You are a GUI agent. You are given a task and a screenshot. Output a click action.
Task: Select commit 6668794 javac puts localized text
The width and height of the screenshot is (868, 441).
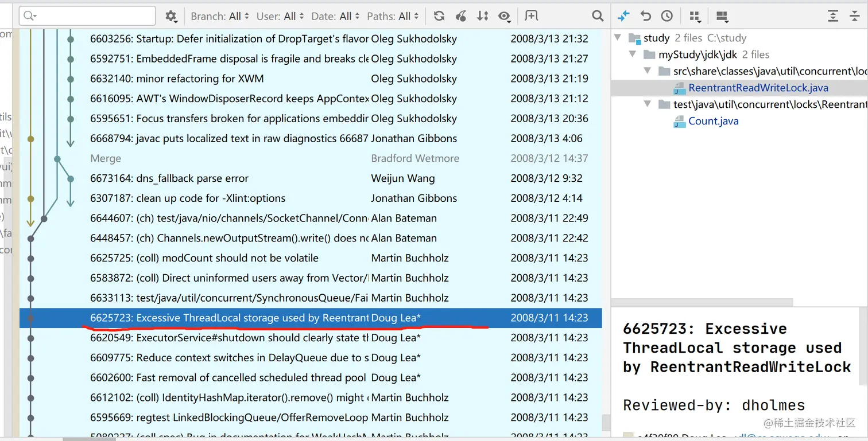click(311, 138)
